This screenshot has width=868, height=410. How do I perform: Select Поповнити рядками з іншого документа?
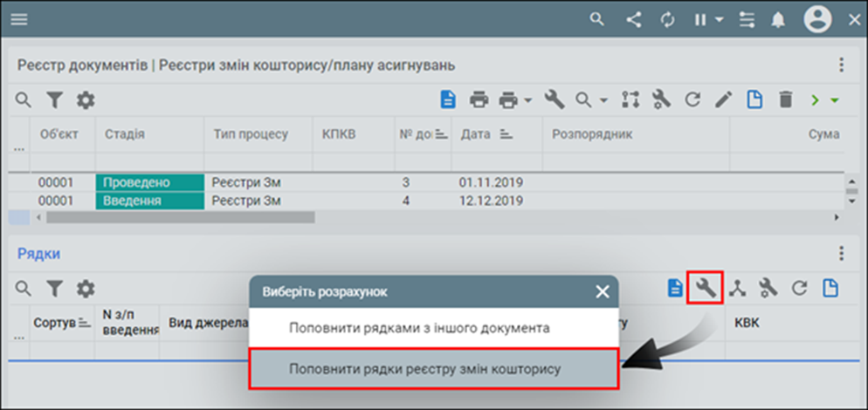[x=419, y=329]
